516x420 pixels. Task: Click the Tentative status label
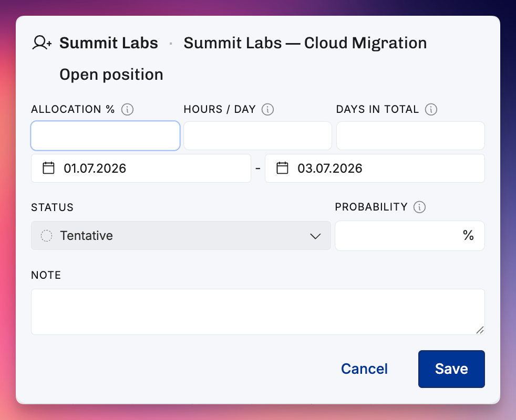[86, 236]
